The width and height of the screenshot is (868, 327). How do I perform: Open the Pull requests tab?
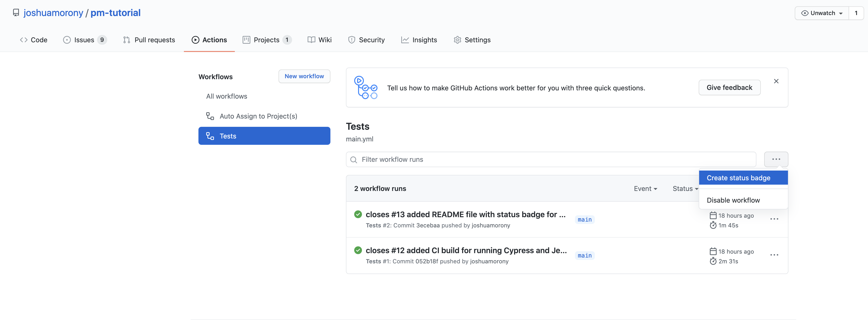(x=149, y=40)
